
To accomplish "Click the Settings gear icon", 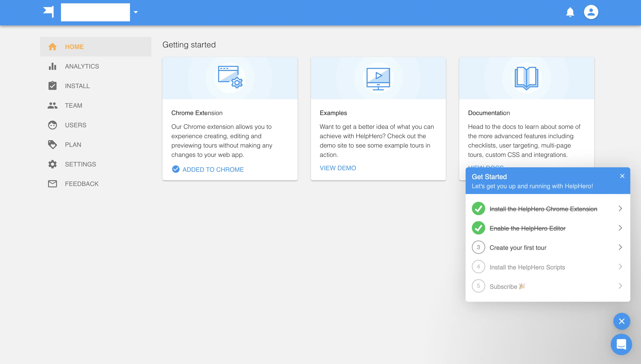I will (52, 164).
